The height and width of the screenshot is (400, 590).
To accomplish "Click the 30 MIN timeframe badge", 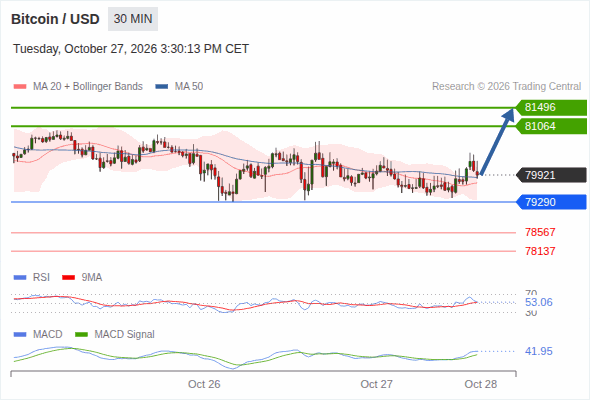I will click(x=133, y=19).
